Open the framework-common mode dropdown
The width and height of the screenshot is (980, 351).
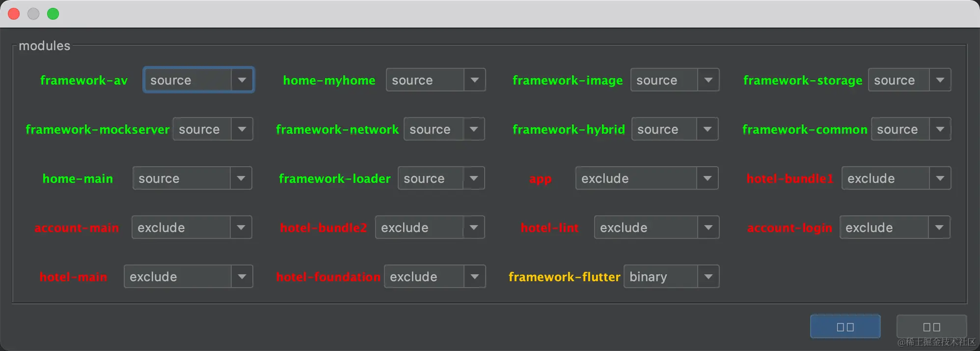[911, 129]
